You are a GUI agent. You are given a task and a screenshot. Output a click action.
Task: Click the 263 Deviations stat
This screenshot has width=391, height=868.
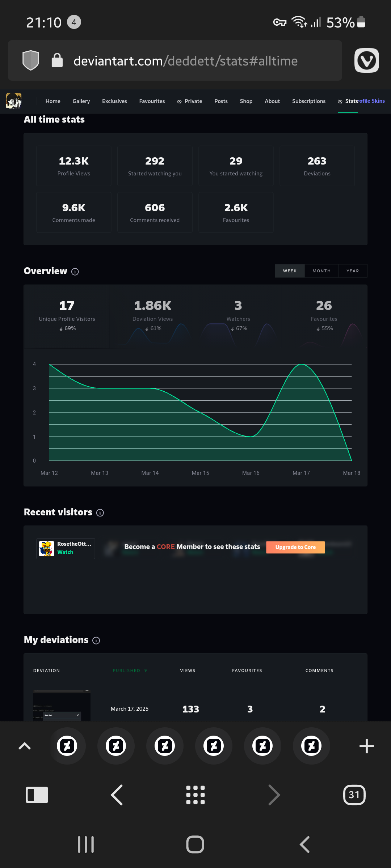pyautogui.click(x=317, y=166)
